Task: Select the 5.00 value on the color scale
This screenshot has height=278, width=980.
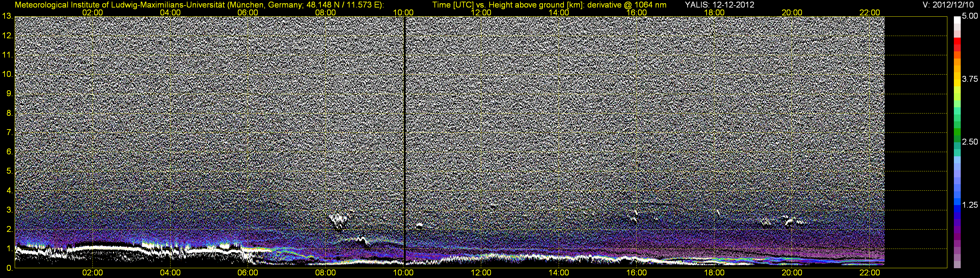Action: (969, 16)
